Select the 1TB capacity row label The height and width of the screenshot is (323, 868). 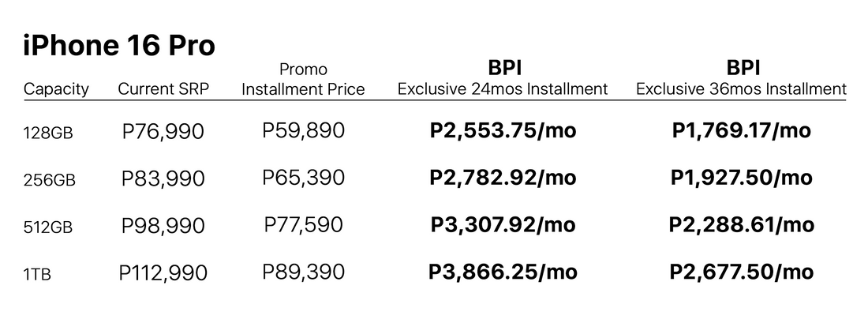pyautogui.click(x=37, y=275)
